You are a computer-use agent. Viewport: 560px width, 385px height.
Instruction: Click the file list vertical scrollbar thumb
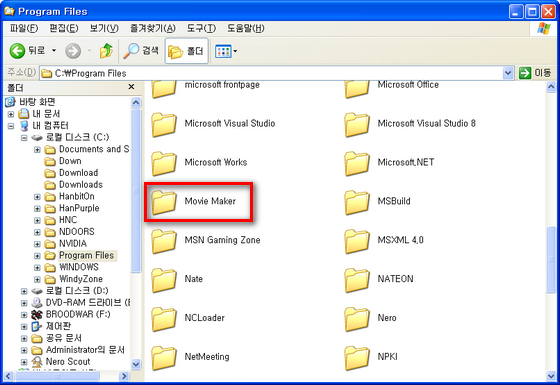point(551,260)
